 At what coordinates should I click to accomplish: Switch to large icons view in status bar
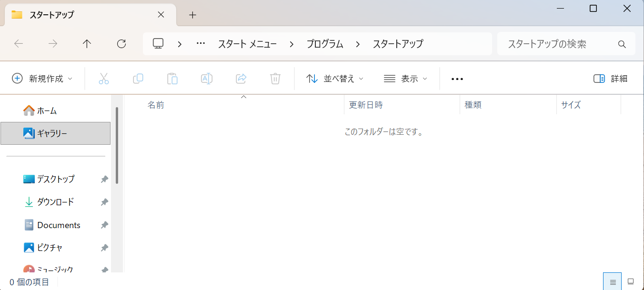(x=631, y=281)
